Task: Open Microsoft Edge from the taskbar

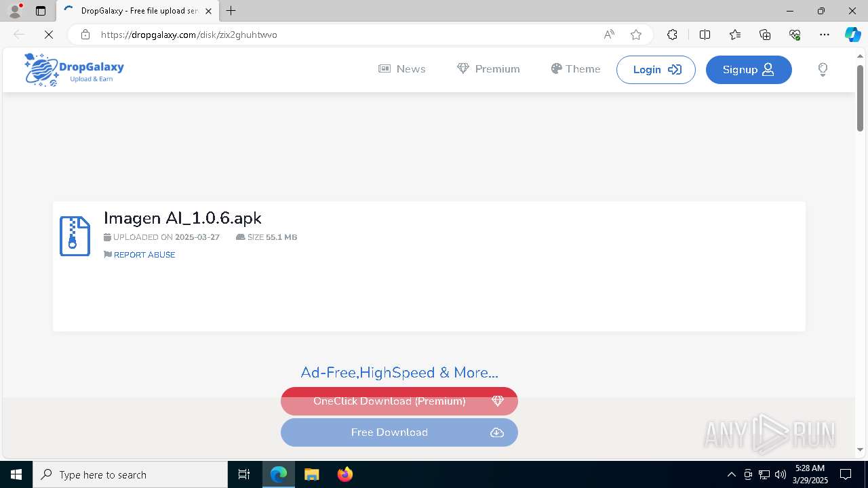Action: coord(279,474)
